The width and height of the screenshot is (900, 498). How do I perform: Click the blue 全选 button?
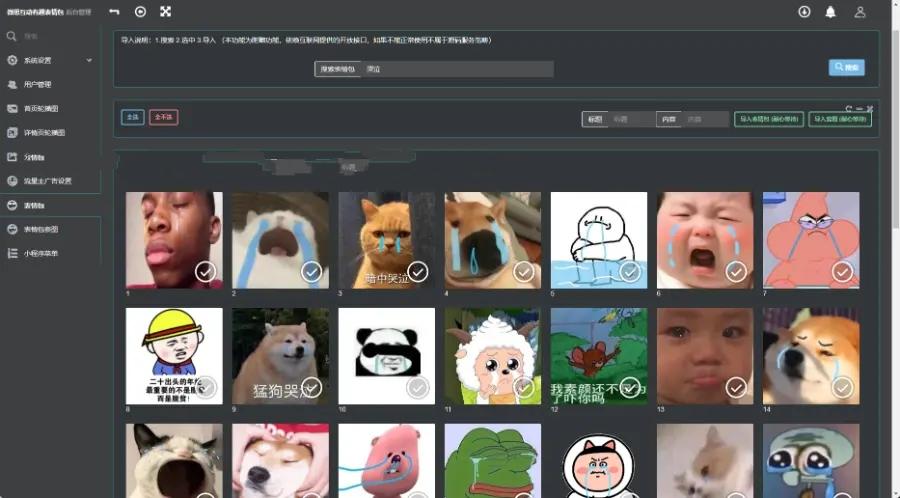pos(133,117)
